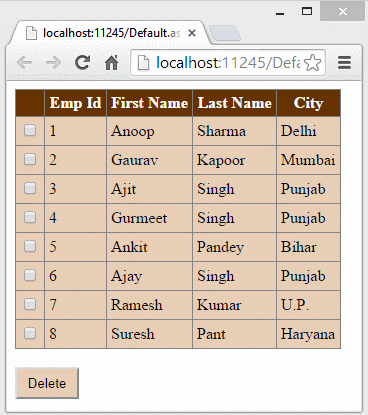The height and width of the screenshot is (415, 368).
Task: Click the browser back arrow
Action: click(x=25, y=62)
